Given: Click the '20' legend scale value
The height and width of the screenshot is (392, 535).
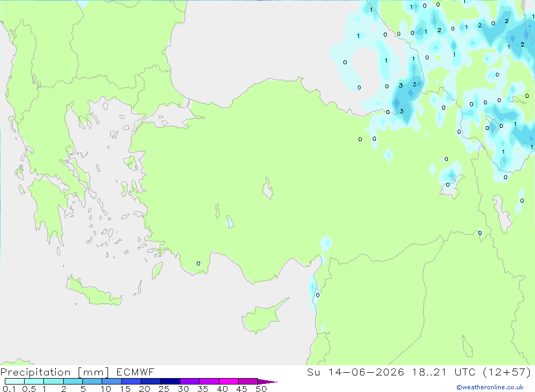Looking at the screenshot, I should pyautogui.click(x=144, y=389).
